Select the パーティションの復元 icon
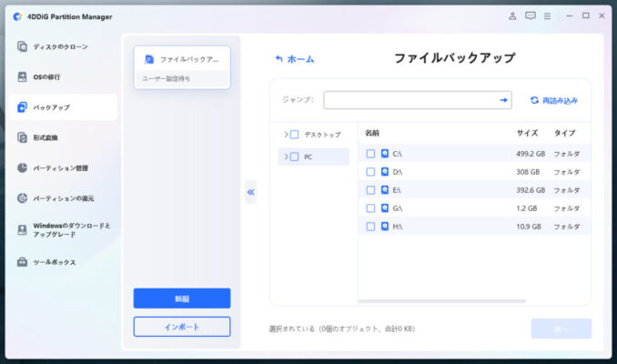 coord(22,198)
